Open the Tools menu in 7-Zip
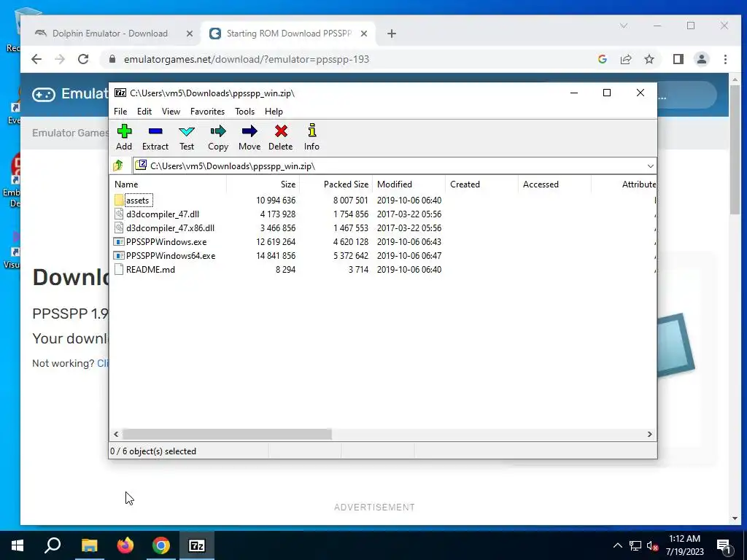747x560 pixels. [244, 112]
